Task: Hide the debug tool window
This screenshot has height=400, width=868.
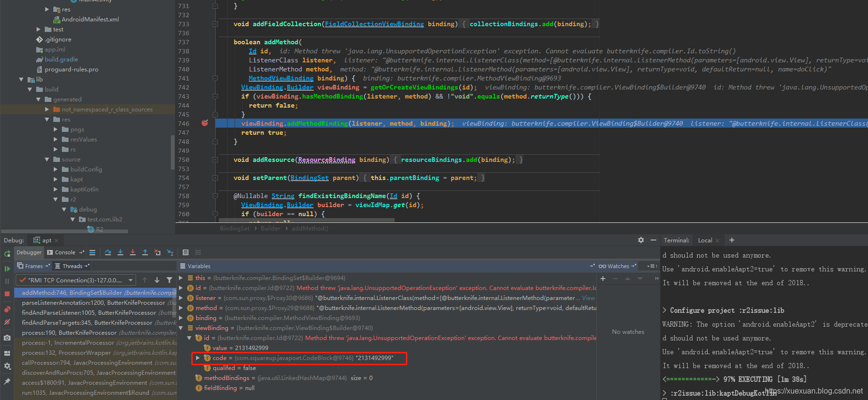Action: pyautogui.click(x=653, y=240)
